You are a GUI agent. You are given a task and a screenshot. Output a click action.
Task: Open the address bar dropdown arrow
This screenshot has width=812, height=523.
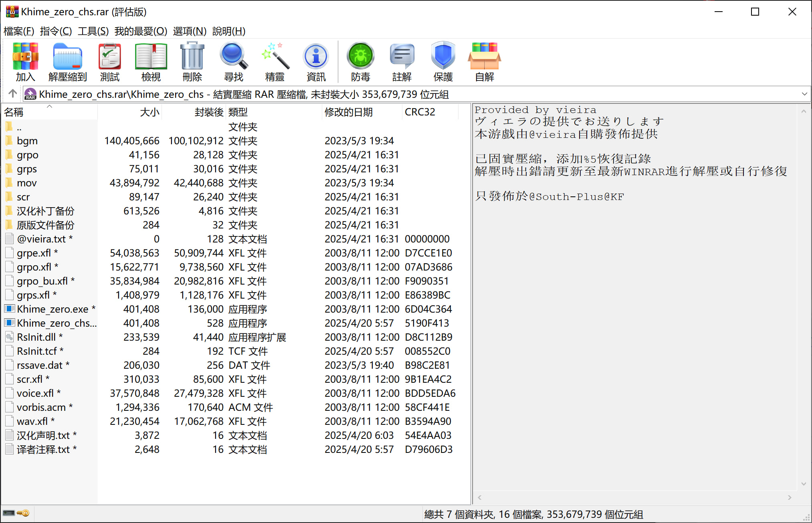point(804,94)
